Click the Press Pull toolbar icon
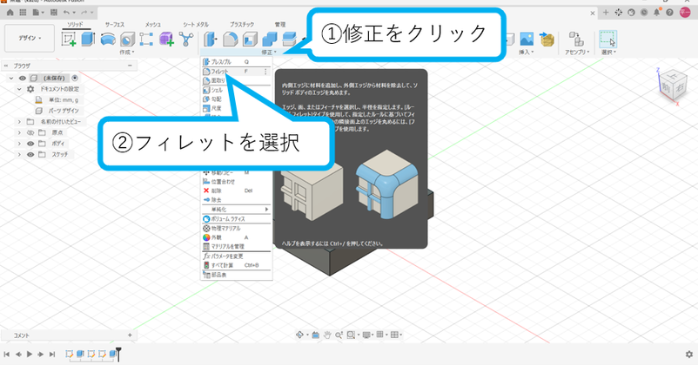698x365 pixels. click(210, 39)
